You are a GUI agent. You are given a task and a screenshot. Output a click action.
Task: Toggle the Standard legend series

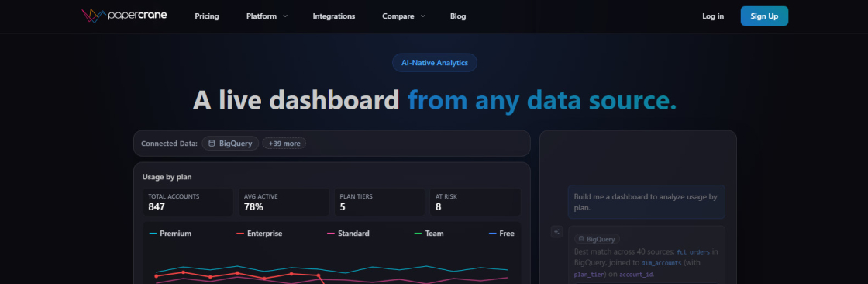[x=348, y=234]
